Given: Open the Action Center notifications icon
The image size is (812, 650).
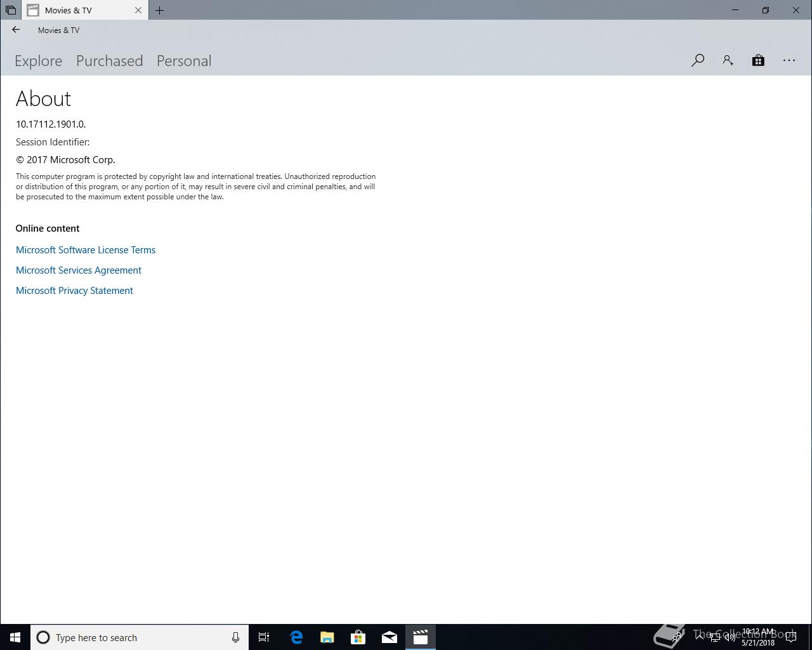Looking at the screenshot, I should [x=791, y=637].
